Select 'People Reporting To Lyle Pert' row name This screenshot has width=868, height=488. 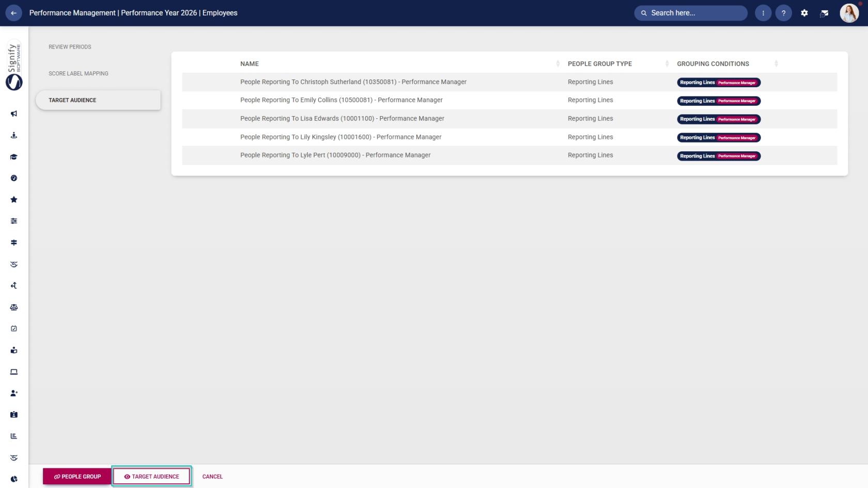335,155
